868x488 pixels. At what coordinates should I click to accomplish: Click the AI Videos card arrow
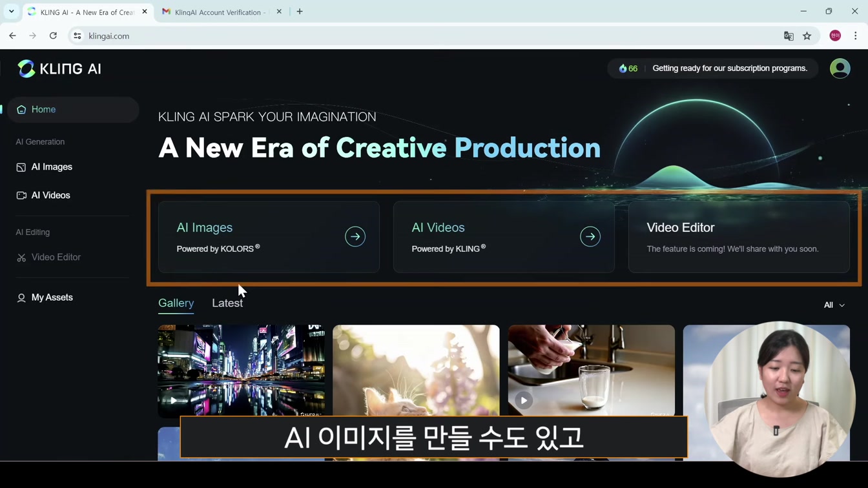(590, 237)
